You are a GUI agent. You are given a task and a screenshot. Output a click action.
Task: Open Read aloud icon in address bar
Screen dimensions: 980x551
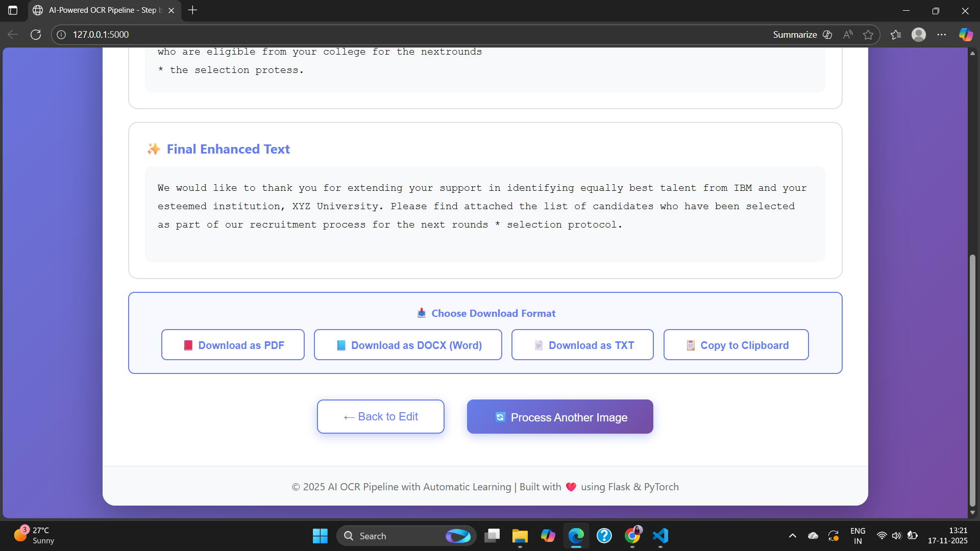point(848,35)
